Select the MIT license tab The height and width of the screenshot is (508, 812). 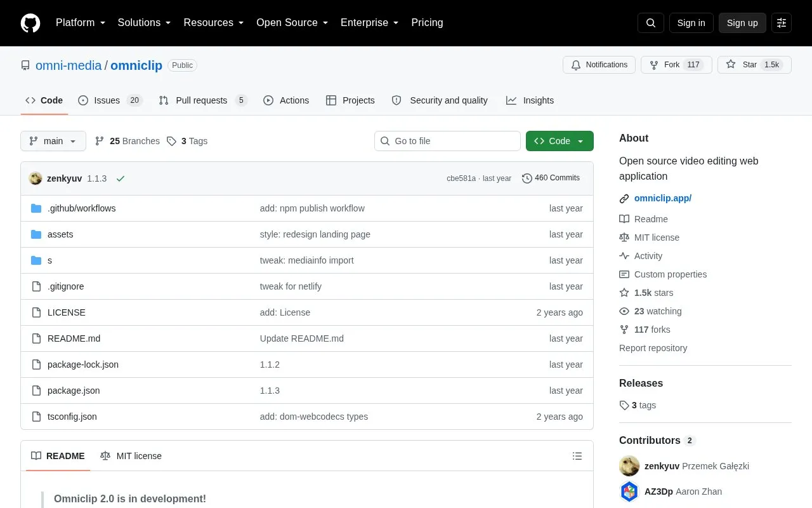(131, 456)
